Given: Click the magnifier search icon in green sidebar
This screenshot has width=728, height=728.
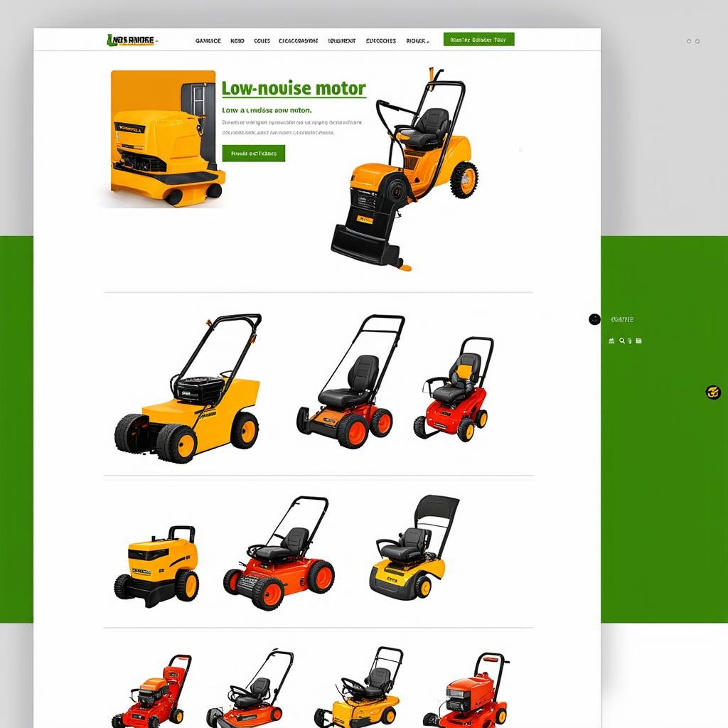Looking at the screenshot, I should point(622,341).
